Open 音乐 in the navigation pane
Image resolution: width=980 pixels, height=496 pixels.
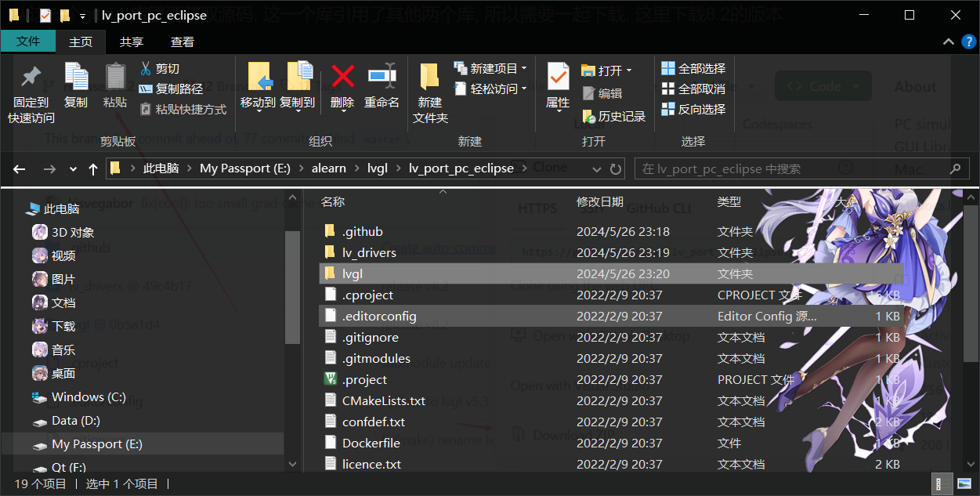coord(63,350)
